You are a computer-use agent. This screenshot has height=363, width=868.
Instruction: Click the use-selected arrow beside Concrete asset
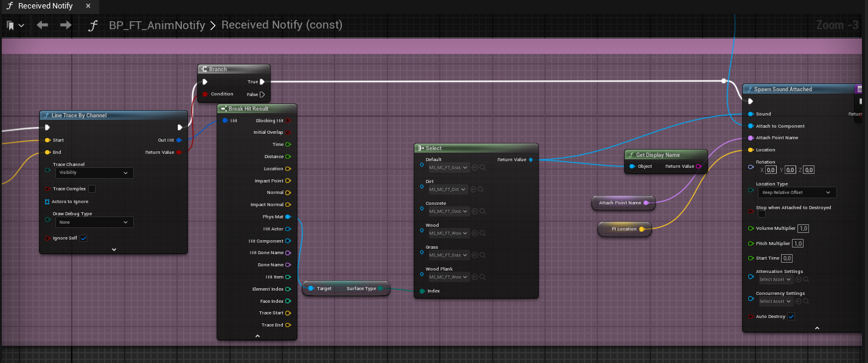474,212
